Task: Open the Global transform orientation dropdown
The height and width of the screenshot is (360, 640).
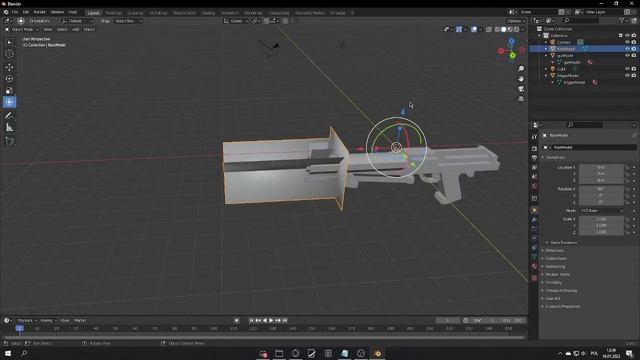Action: [236, 21]
